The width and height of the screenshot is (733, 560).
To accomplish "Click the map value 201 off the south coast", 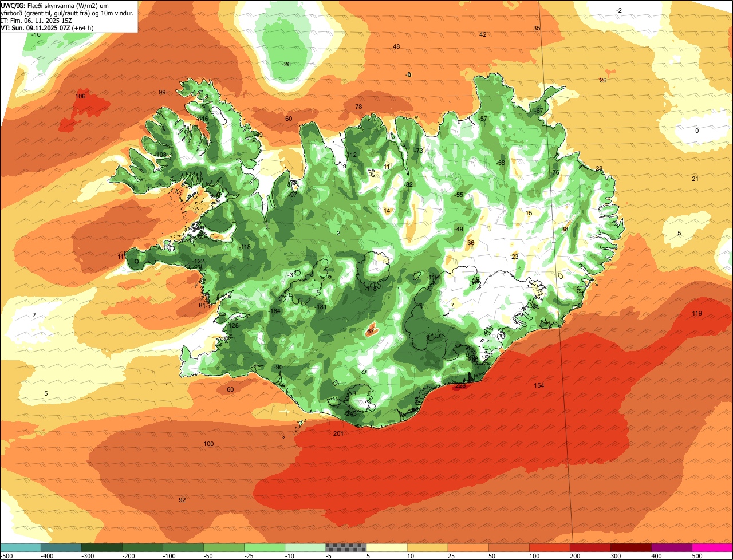I will [338, 433].
